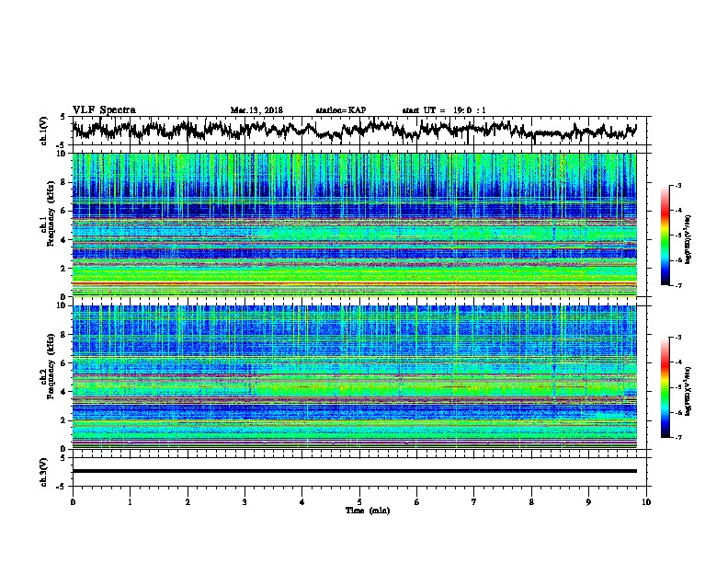Click inside the ch.1 spectrogram panel
Image resolution: width=728 pixels, height=563 pixels.
(x=354, y=224)
